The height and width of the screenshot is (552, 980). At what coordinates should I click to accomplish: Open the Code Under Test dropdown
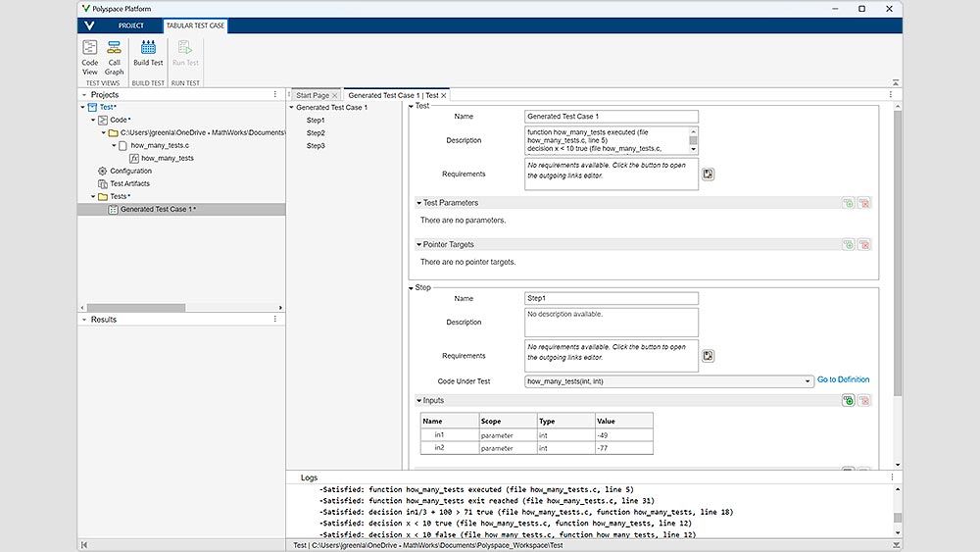coord(807,380)
